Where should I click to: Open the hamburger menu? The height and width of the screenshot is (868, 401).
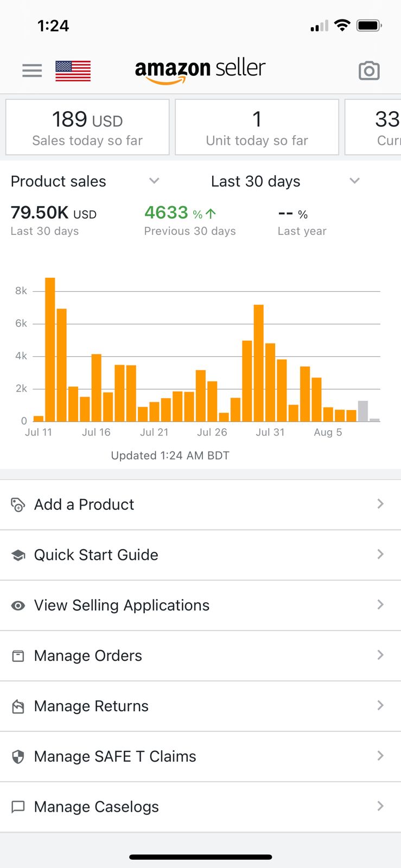pyautogui.click(x=32, y=71)
